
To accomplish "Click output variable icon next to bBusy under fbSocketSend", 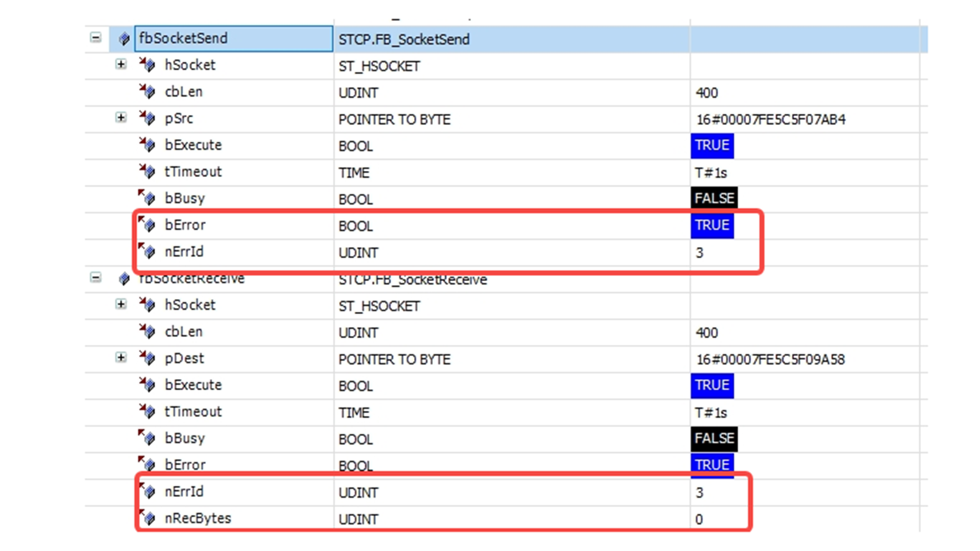I will (x=148, y=198).
